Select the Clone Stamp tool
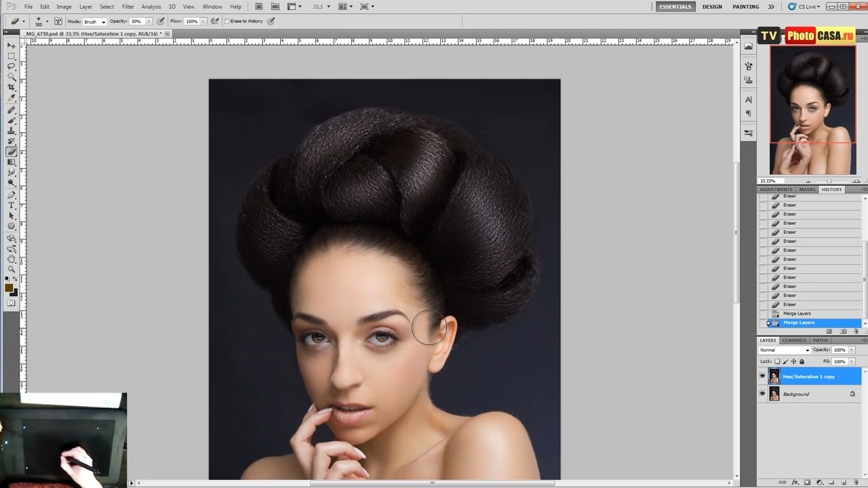Image resolution: width=868 pixels, height=488 pixels. (x=12, y=131)
